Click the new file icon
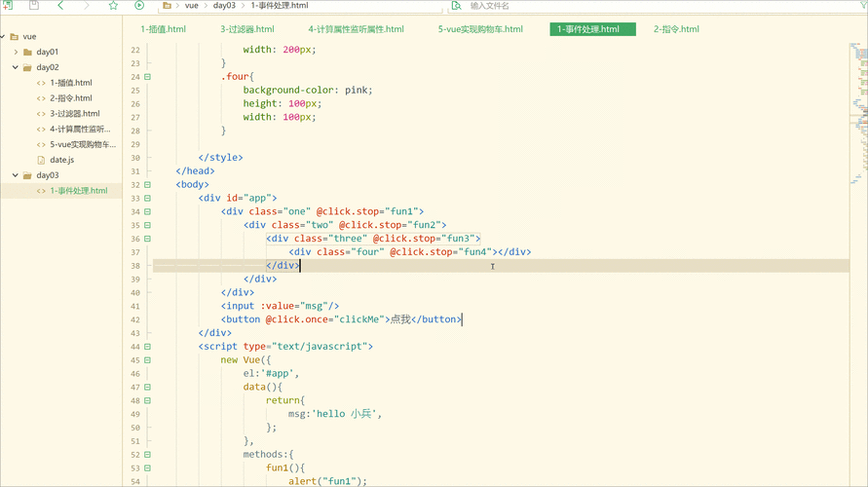868x487 pixels. coord(7,5)
